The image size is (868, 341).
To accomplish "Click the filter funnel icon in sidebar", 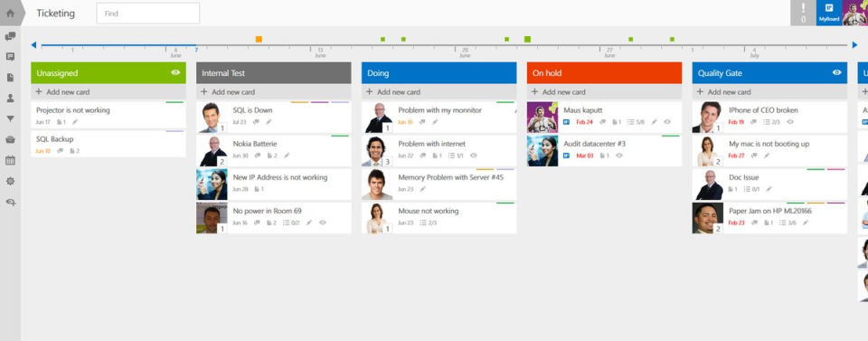I will point(10,118).
